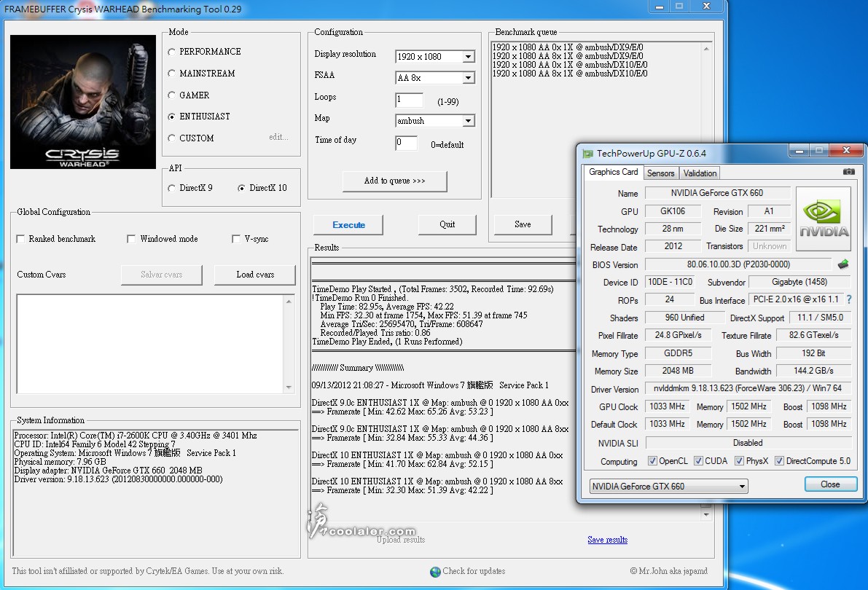868x590 pixels.
Task: Open the Map dropdown showing ambush
Action: click(469, 121)
